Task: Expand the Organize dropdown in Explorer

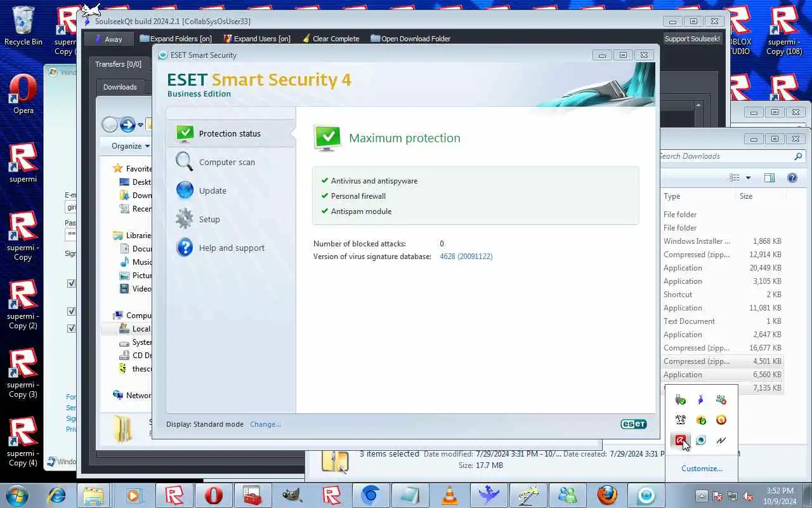Action: pos(131,146)
